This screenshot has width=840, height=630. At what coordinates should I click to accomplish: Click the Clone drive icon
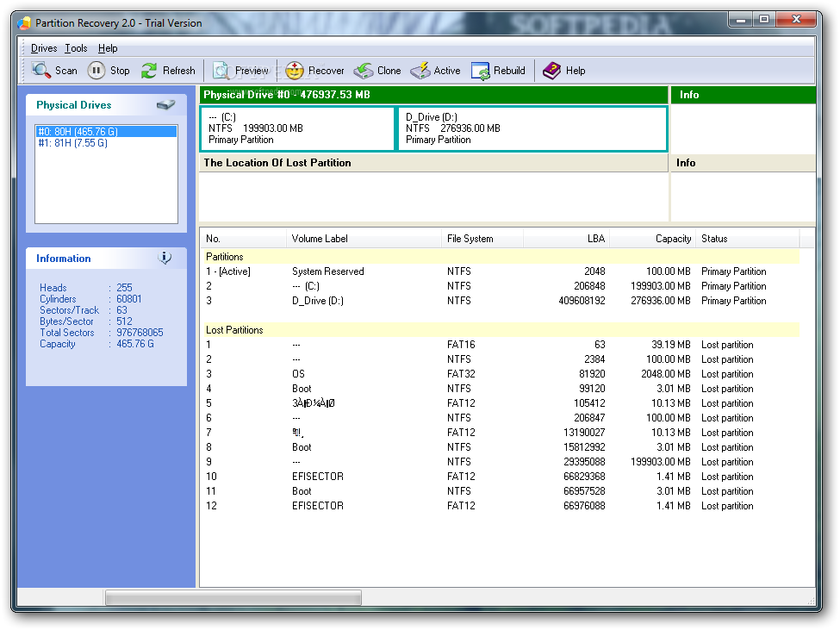point(364,70)
